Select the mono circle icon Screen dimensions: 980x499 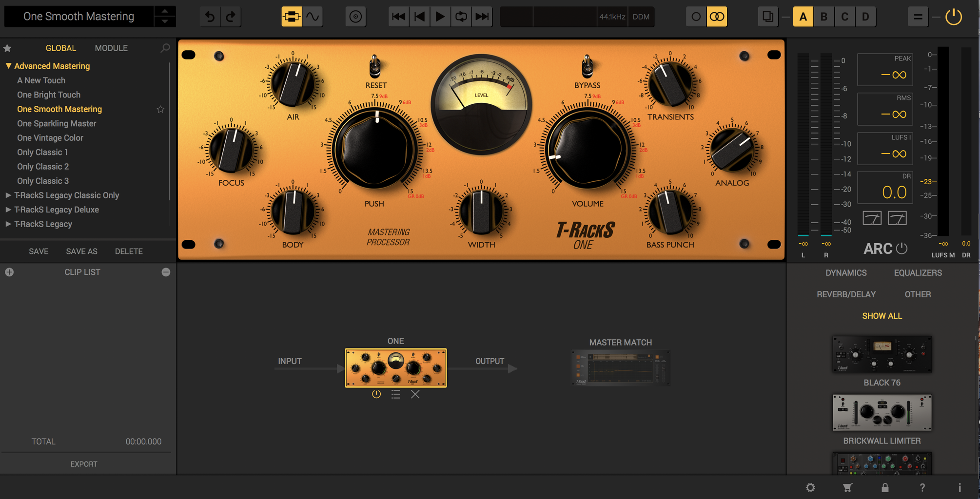coord(696,17)
